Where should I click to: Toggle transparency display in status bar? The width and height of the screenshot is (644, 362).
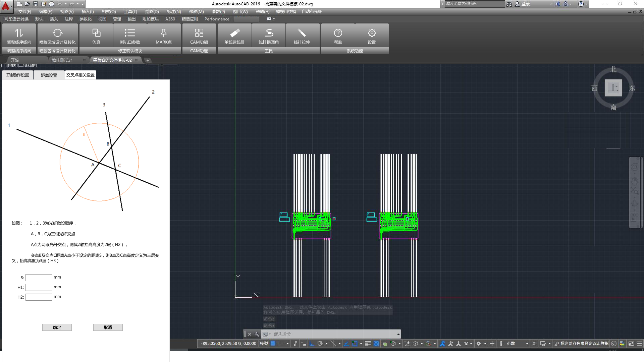tap(376, 344)
